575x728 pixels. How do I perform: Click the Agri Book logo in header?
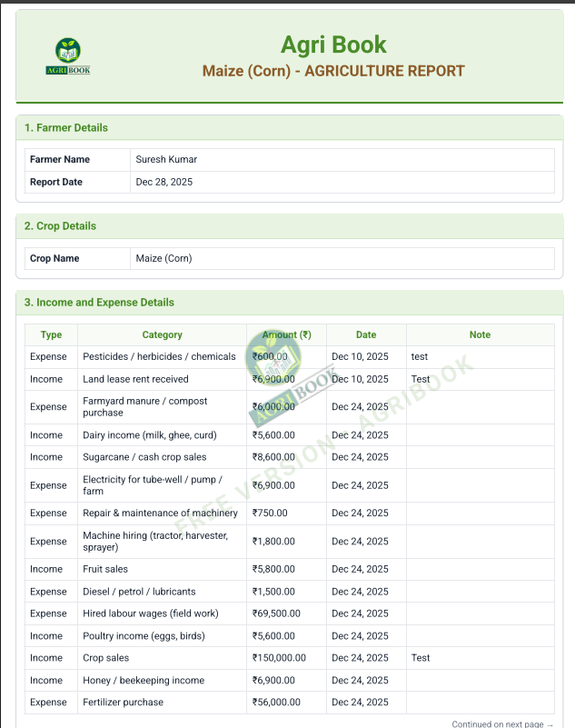tap(68, 56)
